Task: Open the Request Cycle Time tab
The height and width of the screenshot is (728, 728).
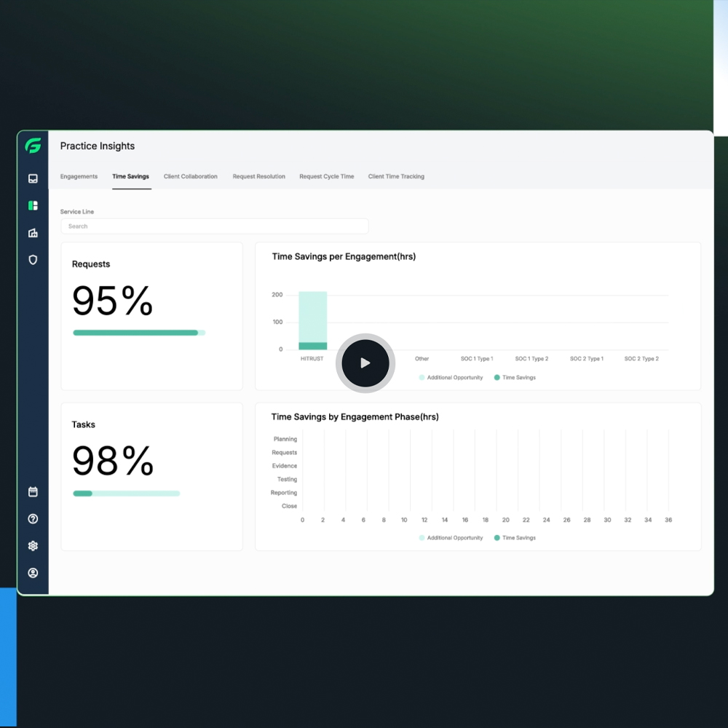Action: [x=327, y=176]
